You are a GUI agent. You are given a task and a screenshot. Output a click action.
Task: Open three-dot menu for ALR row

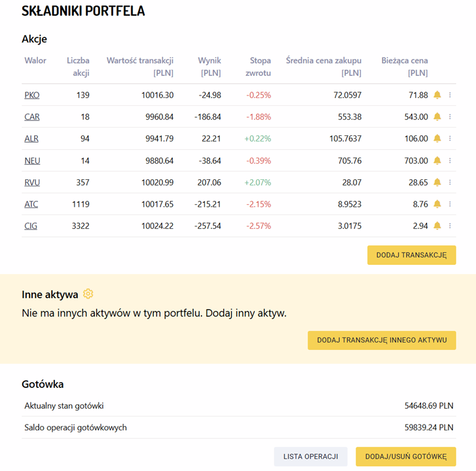point(450,139)
